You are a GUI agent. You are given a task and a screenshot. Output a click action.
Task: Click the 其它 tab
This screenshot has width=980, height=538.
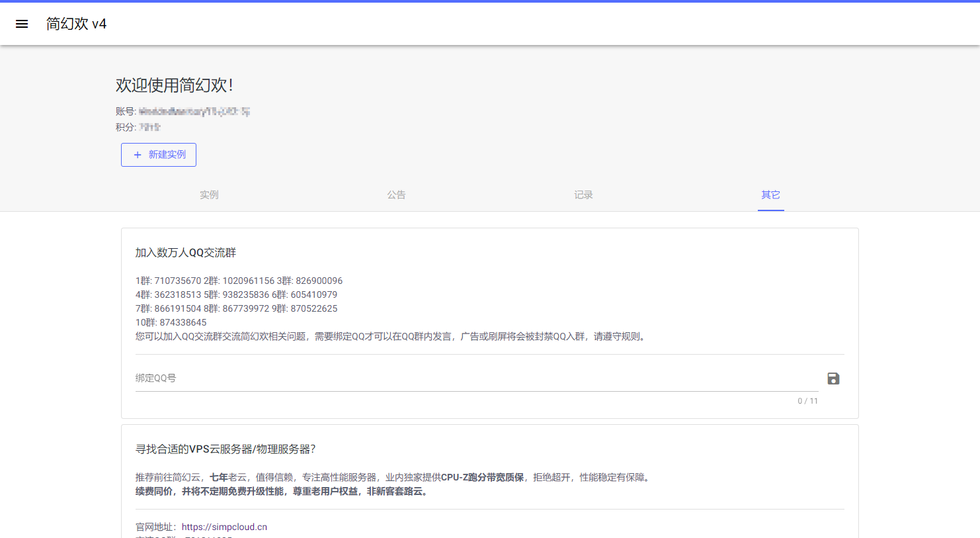[x=770, y=195]
